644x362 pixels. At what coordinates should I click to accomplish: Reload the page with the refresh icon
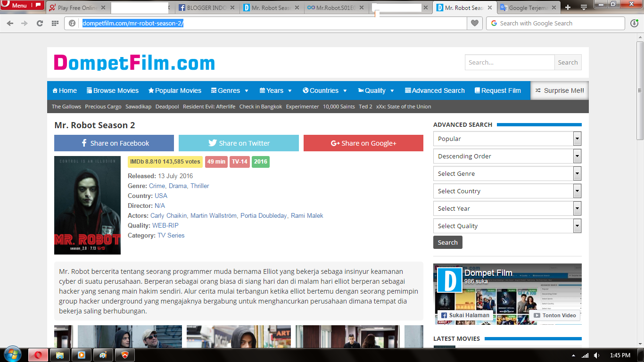pyautogui.click(x=40, y=23)
